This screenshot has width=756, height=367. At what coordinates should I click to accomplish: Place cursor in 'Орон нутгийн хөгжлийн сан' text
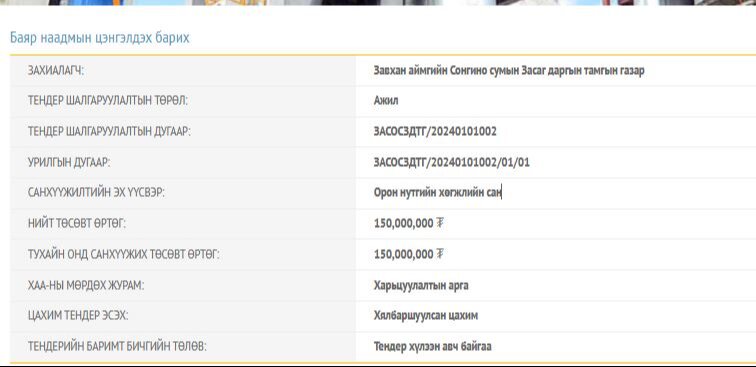[x=437, y=193]
